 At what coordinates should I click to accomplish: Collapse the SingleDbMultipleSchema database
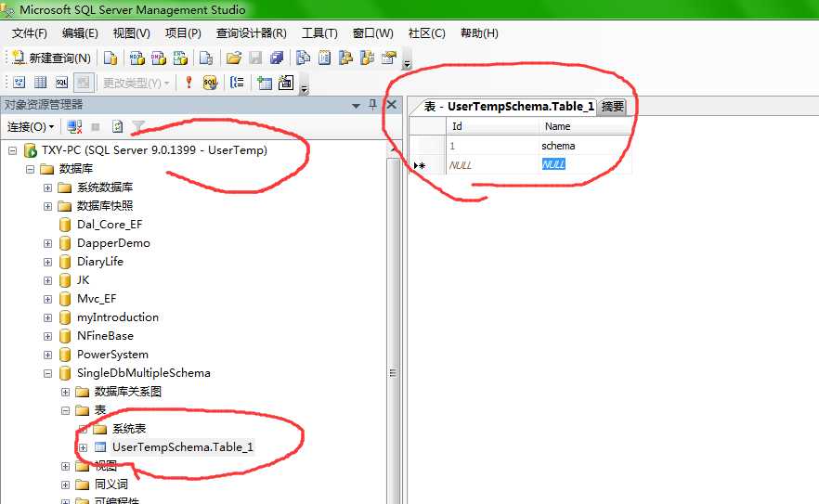click(x=47, y=373)
